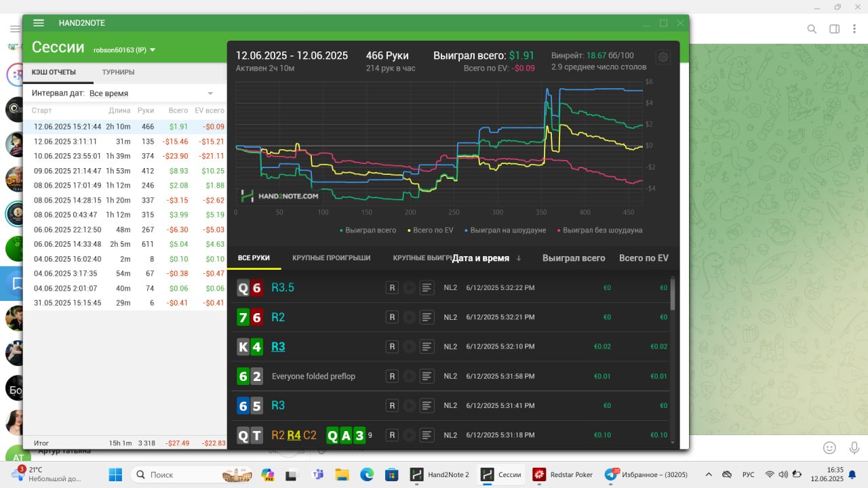Expand robson60163 (IP) player dropdown
The width and height of the screenshot is (868, 488).
[x=125, y=49]
